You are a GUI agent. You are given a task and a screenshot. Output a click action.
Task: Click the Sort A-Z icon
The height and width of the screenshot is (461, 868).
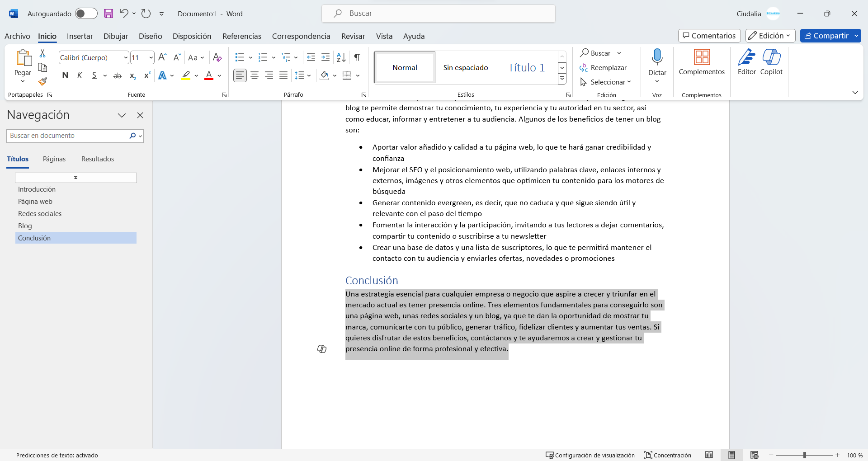point(341,57)
